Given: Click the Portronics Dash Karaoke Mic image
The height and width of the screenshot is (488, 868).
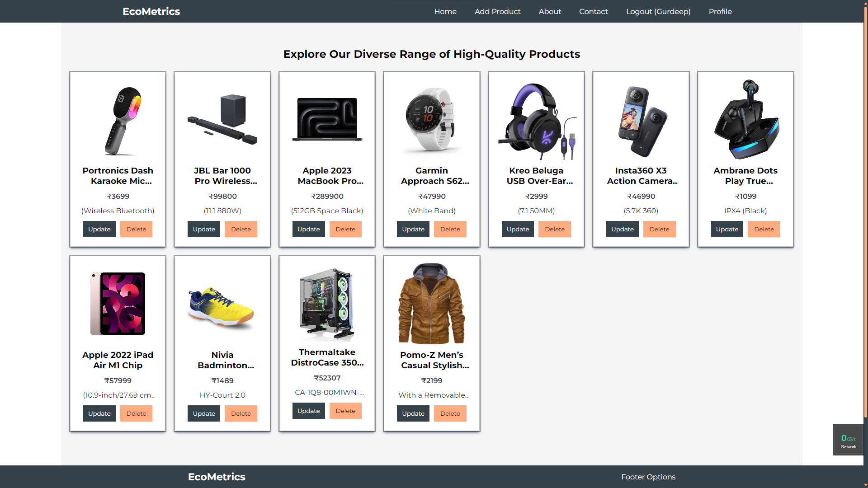Looking at the screenshot, I should pyautogui.click(x=118, y=120).
